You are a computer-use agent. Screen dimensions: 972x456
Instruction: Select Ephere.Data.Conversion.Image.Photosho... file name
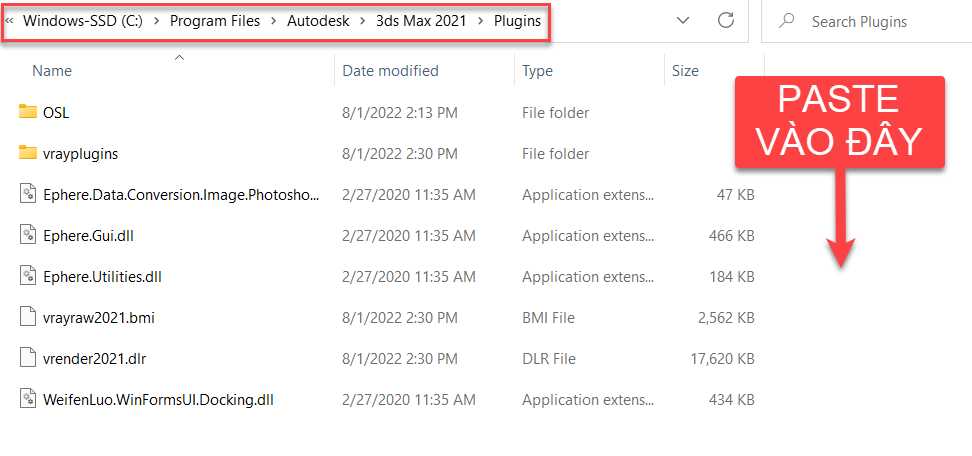tap(182, 195)
